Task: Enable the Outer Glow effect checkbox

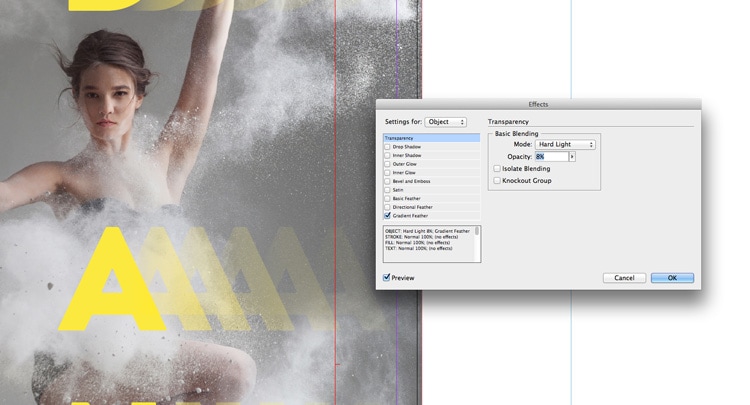Action: point(387,164)
